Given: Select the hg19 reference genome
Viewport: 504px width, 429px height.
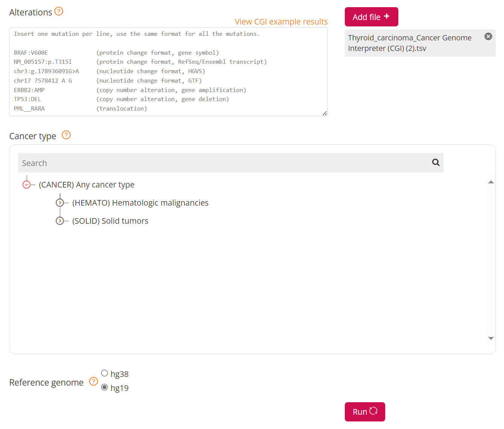Looking at the screenshot, I should coord(104,387).
